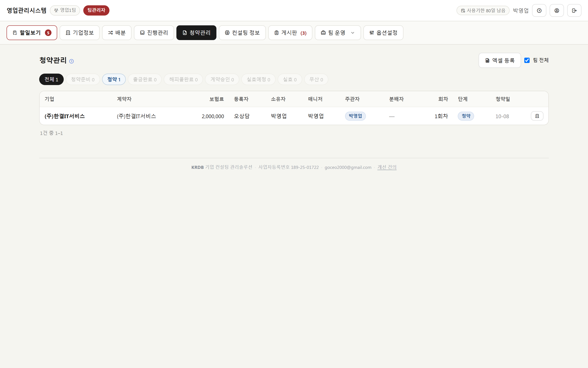588x368 pixels.
Task: Go to the 기업정보 tab
Action: 79,33
